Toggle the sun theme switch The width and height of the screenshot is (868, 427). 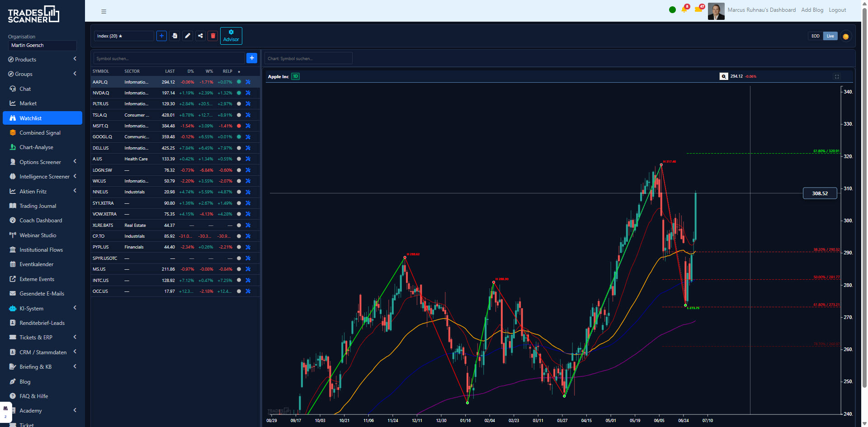845,36
